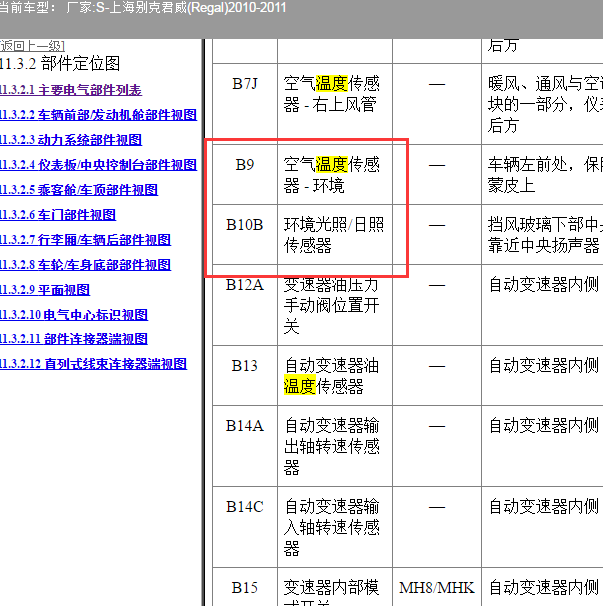Click the B9 code cell
Image resolution: width=603 pixels, height=606 pixels.
coord(245,175)
